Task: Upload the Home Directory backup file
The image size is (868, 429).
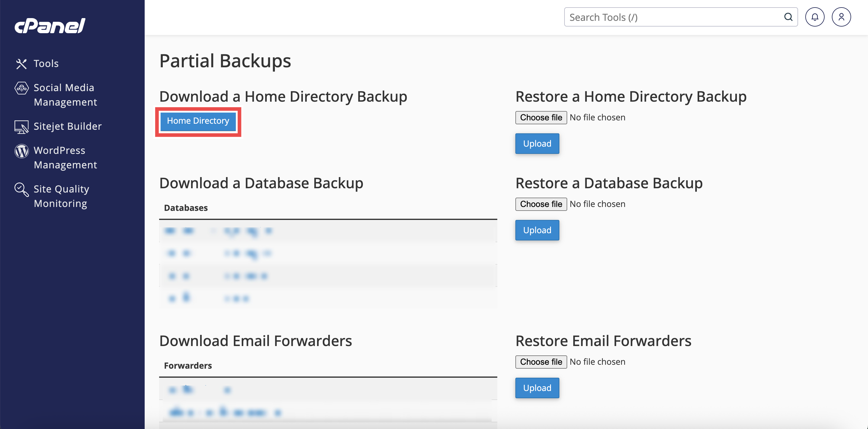Action: 537,144
